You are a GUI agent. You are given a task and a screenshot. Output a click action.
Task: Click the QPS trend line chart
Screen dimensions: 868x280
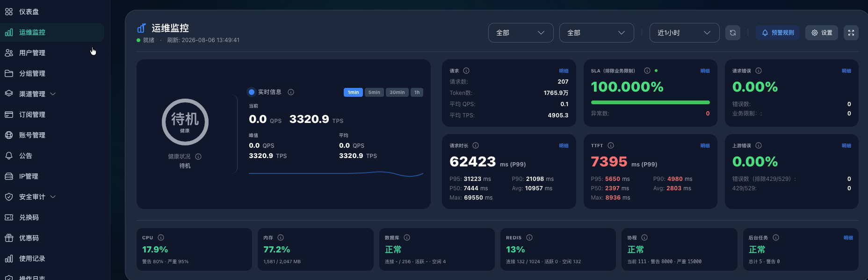pyautogui.click(x=336, y=174)
